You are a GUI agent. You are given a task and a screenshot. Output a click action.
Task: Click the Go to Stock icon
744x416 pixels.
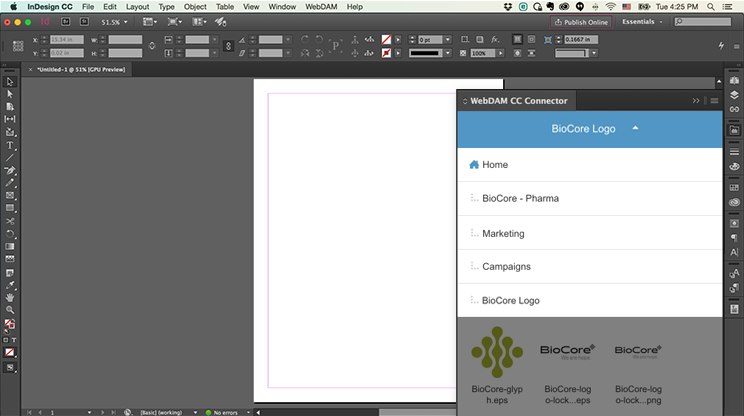(84, 22)
